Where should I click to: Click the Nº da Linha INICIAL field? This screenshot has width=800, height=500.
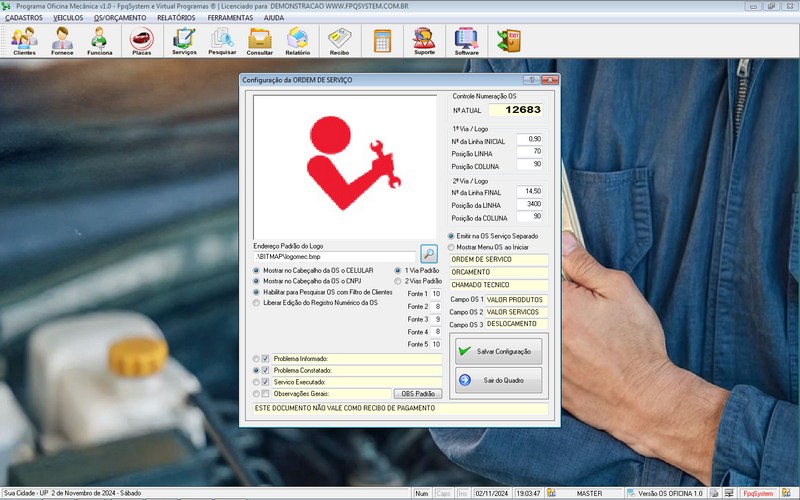pyautogui.click(x=529, y=139)
